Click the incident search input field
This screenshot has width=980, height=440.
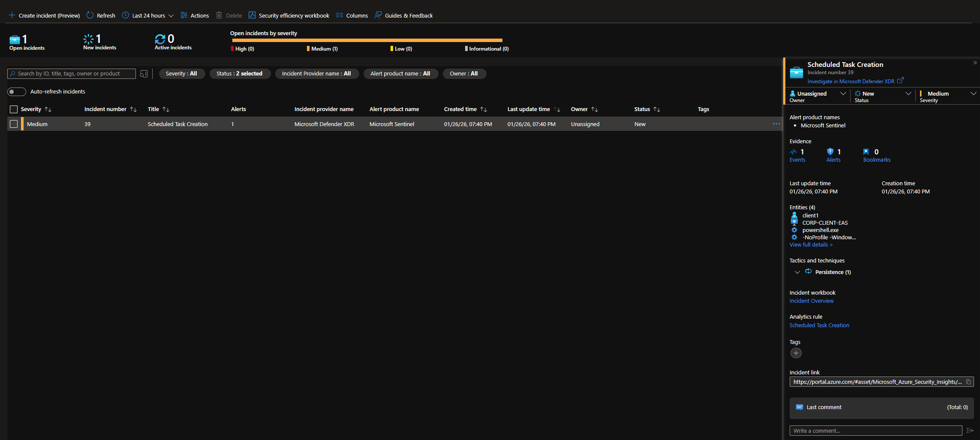click(73, 74)
